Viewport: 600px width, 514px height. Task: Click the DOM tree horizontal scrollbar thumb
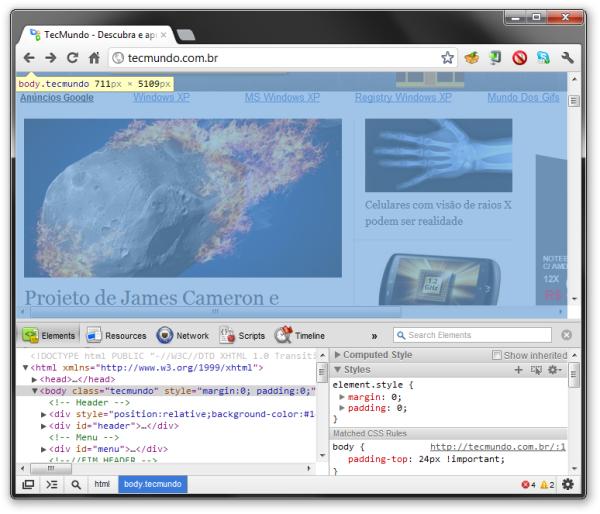tap(51, 468)
